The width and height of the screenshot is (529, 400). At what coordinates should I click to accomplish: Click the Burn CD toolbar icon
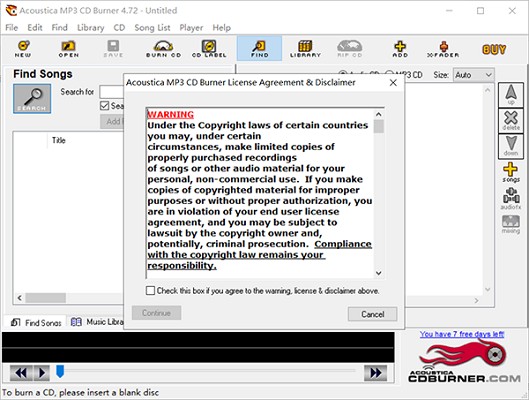coord(163,49)
